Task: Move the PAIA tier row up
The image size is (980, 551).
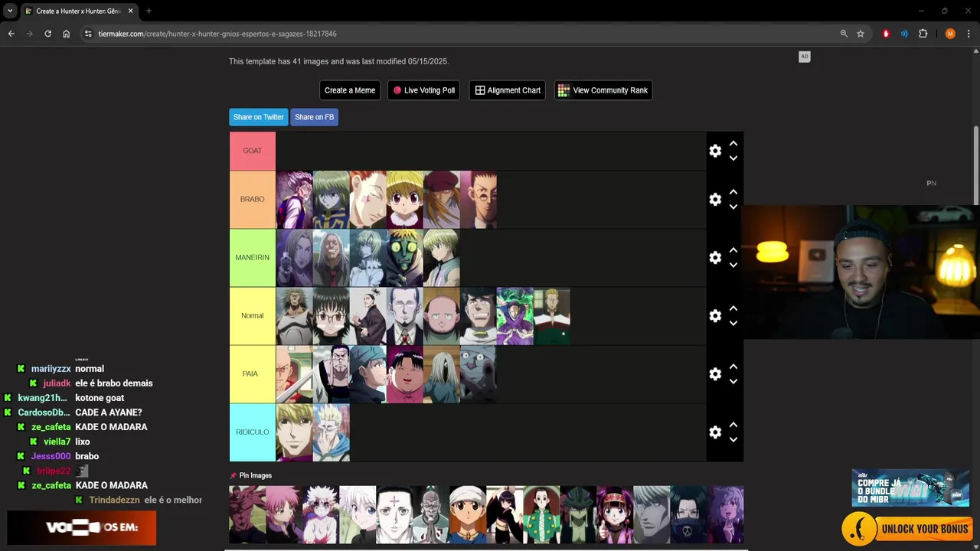Action: pos(733,367)
